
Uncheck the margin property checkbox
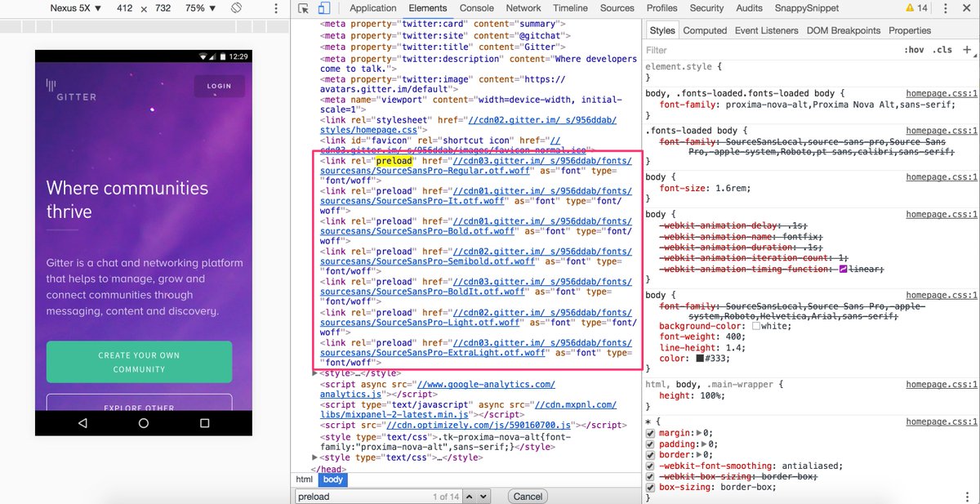[651, 433]
